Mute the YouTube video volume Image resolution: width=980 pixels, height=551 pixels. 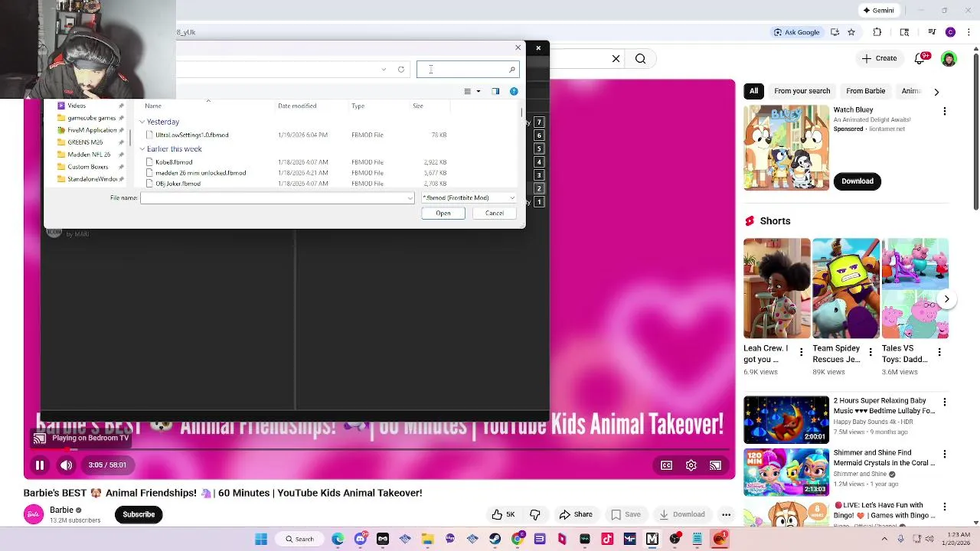[x=67, y=465]
